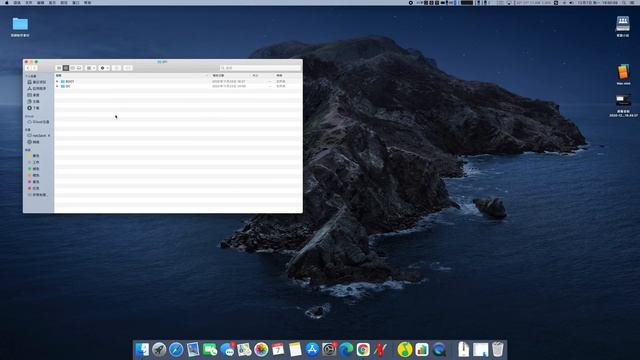This screenshot has height=360, width=640.
Task: Open Applications in Finder sidebar
Action: point(37,89)
